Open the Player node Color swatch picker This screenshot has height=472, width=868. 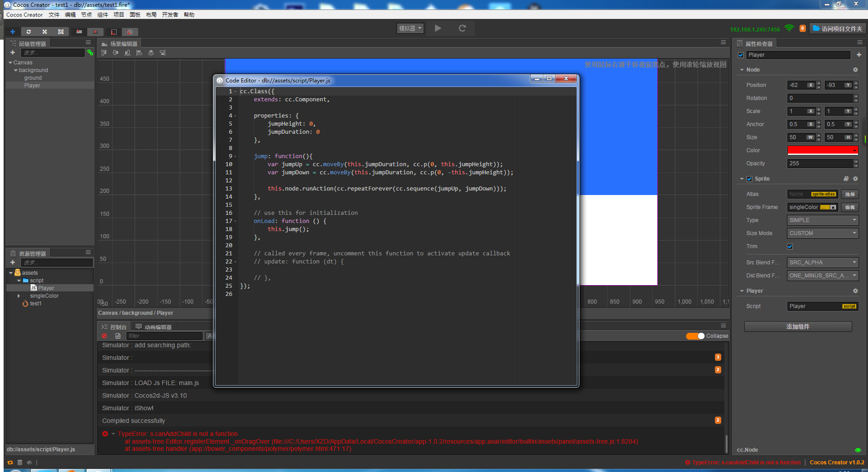pyautogui.click(x=823, y=150)
